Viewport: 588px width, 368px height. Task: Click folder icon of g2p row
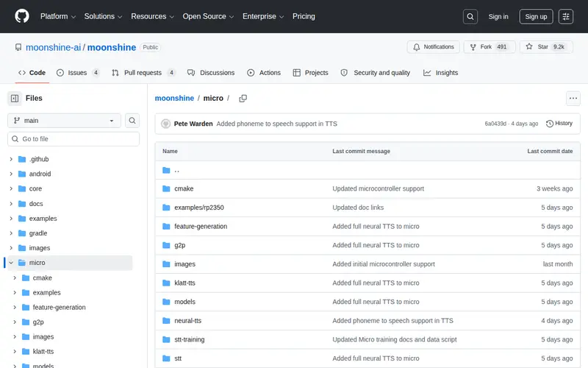coord(166,245)
